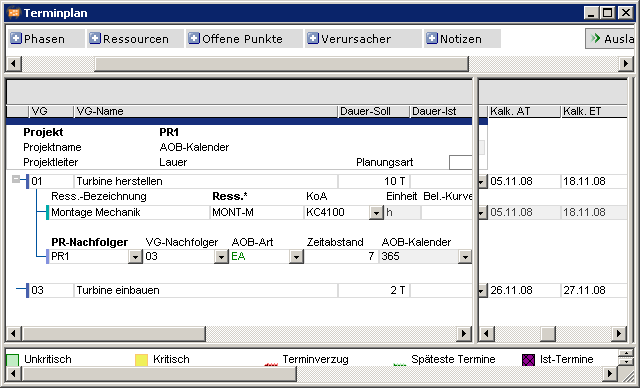This screenshot has height=388, width=640.
Task: Click the project name AOB-Kalender text
Action: point(194,147)
